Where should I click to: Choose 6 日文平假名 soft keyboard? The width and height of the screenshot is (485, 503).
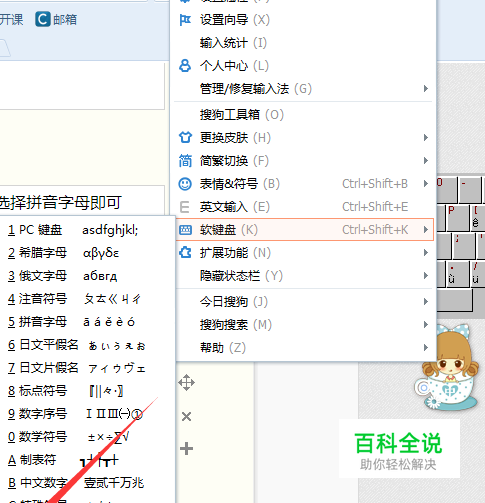pos(87,345)
